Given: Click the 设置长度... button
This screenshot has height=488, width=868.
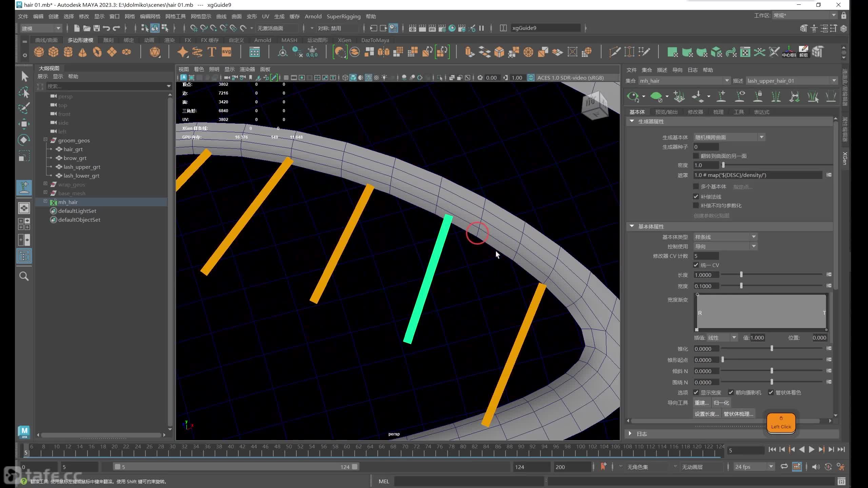Looking at the screenshot, I should click(x=707, y=414).
